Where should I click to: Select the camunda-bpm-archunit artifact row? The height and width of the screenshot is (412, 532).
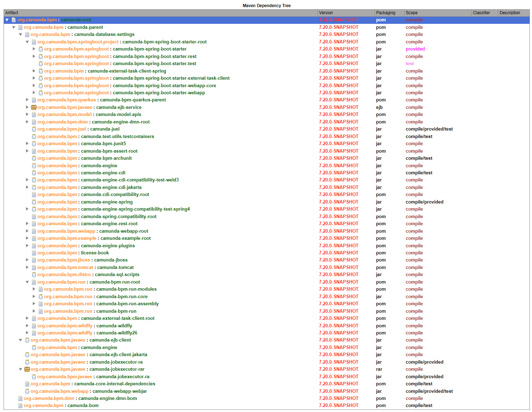[266, 158]
